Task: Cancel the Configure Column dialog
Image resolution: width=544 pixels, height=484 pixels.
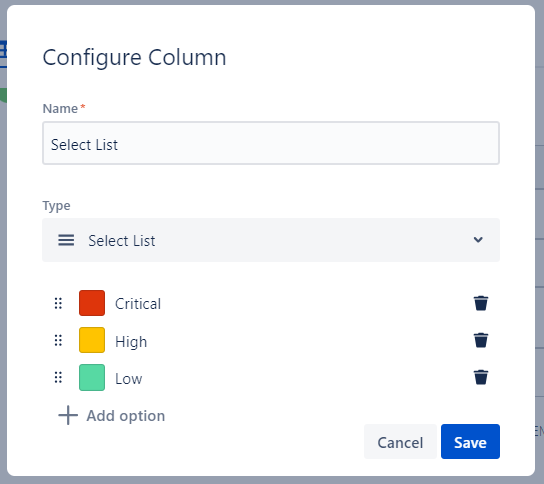Action: 400,441
